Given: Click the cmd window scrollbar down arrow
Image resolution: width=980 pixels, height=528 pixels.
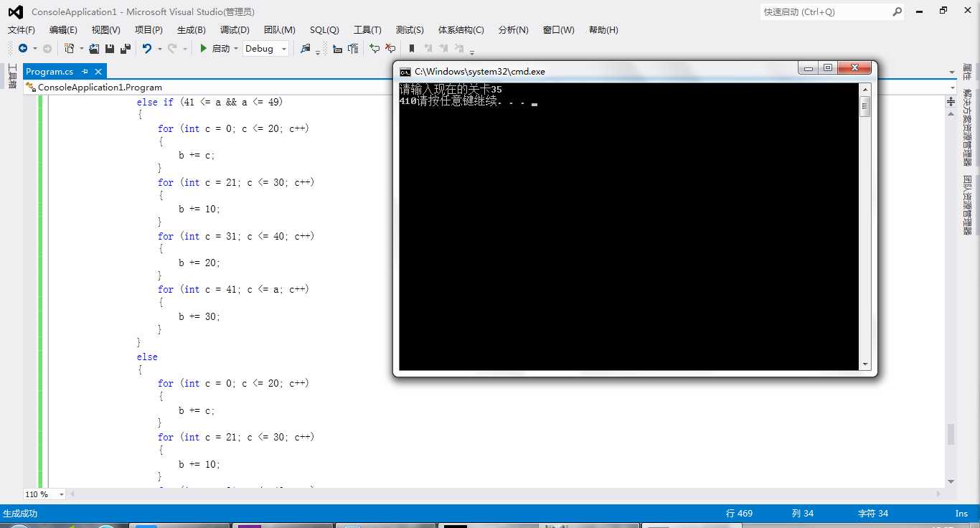Looking at the screenshot, I should (x=864, y=364).
